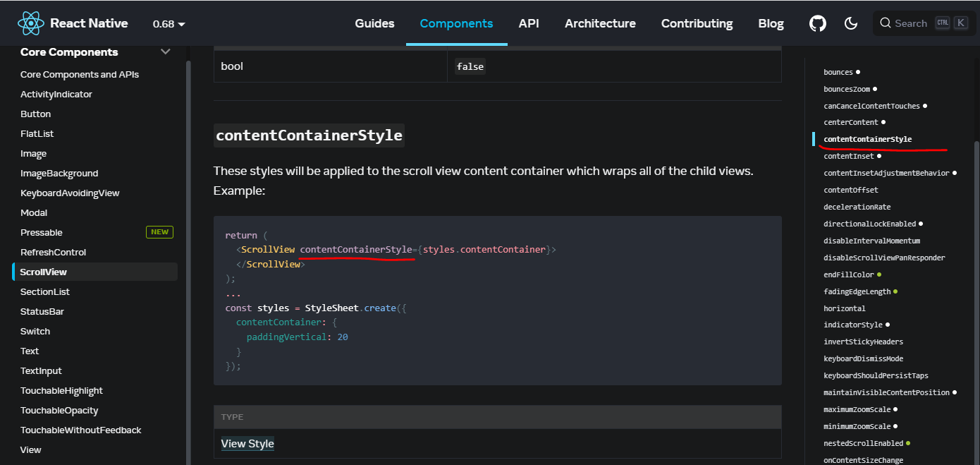
Task: Jump to minimumZoomScale in contents
Action: pos(857,426)
